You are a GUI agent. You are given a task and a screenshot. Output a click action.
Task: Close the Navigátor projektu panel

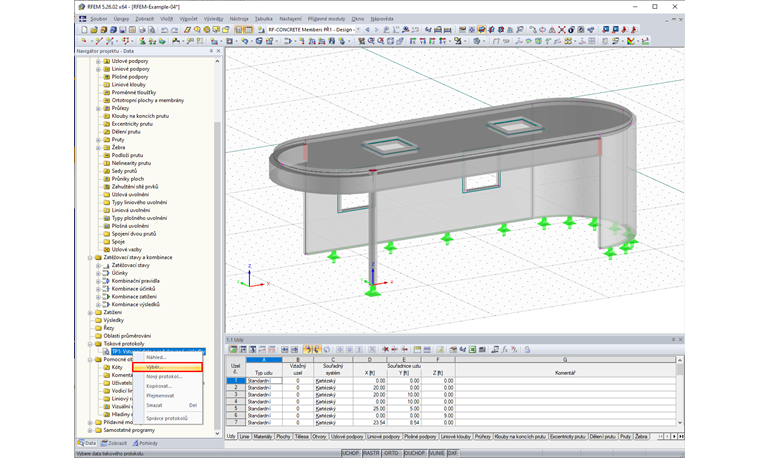point(217,53)
